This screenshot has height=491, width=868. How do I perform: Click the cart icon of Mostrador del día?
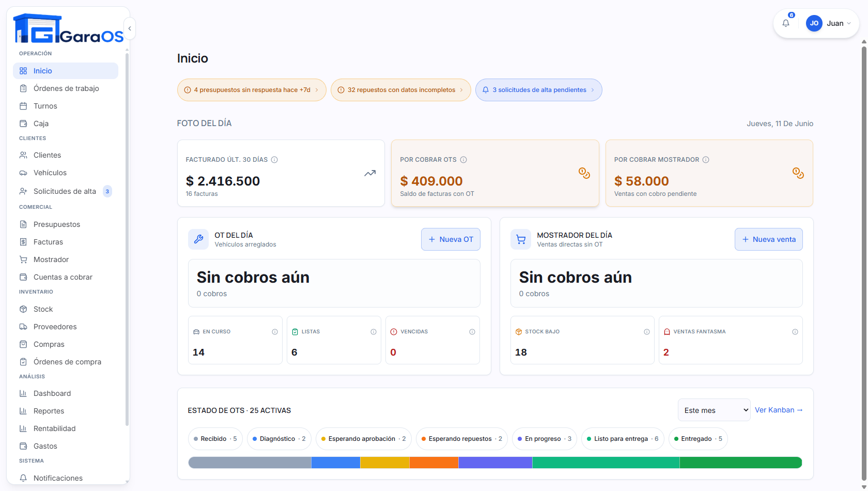tap(521, 239)
